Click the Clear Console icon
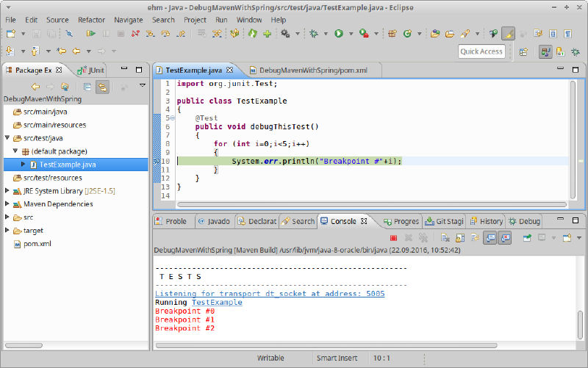Image resolution: width=588 pixels, height=368 pixels. pos(445,237)
